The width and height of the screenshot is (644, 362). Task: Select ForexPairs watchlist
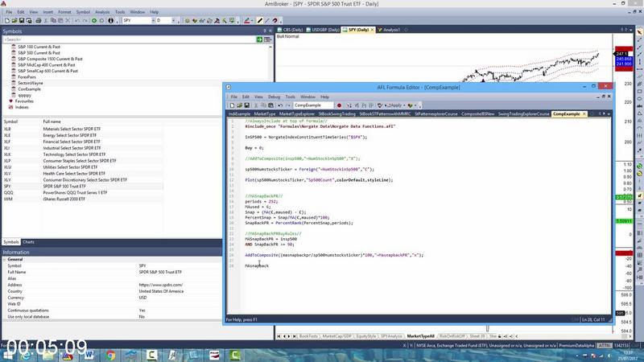click(27, 76)
